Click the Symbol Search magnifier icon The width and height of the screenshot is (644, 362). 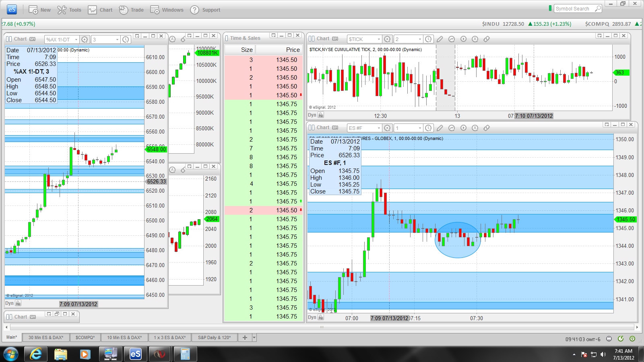pyautogui.click(x=598, y=8)
